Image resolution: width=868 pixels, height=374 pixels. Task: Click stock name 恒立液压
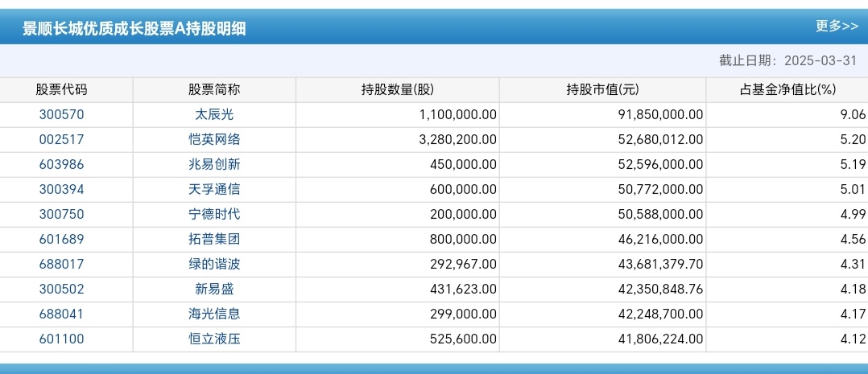coord(214,339)
